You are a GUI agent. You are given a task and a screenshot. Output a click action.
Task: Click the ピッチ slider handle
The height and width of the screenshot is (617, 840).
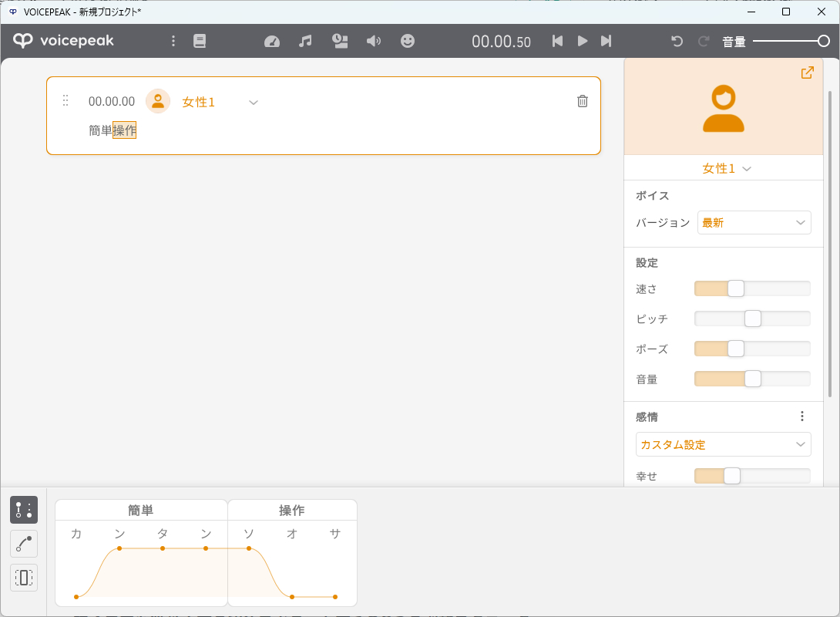point(752,319)
